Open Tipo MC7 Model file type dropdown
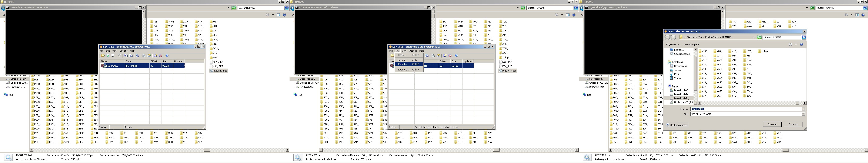 click(803, 114)
